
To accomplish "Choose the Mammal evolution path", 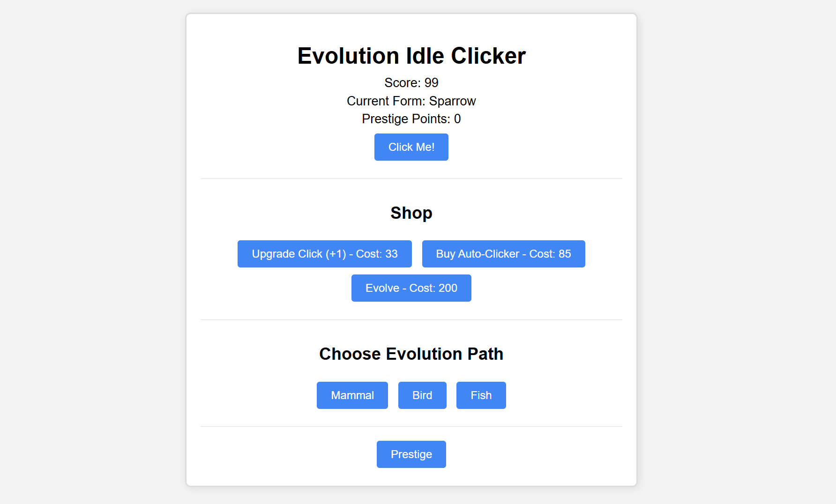I will pos(352,395).
